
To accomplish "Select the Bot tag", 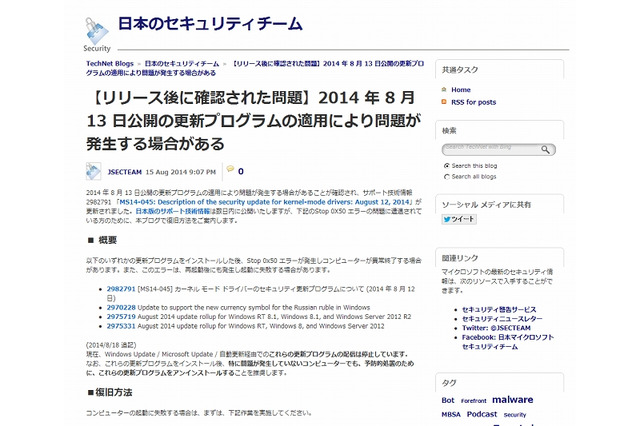I will point(448,400).
